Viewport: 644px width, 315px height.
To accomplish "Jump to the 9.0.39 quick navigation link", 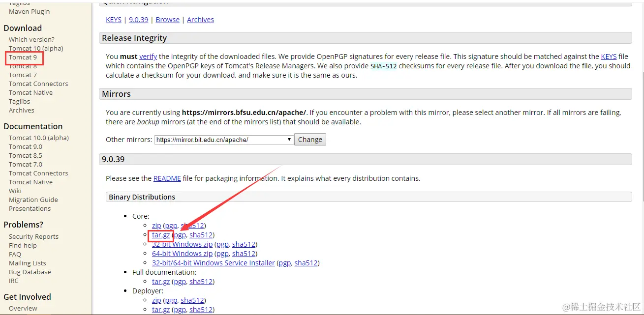I will [138, 20].
